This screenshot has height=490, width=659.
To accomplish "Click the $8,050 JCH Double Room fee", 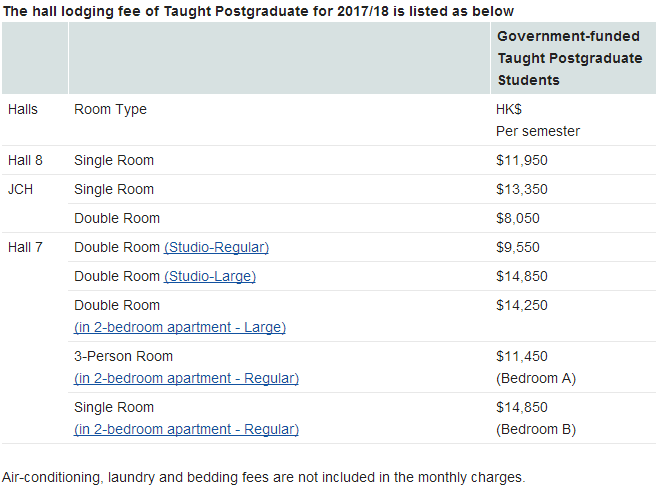I will click(x=518, y=218).
